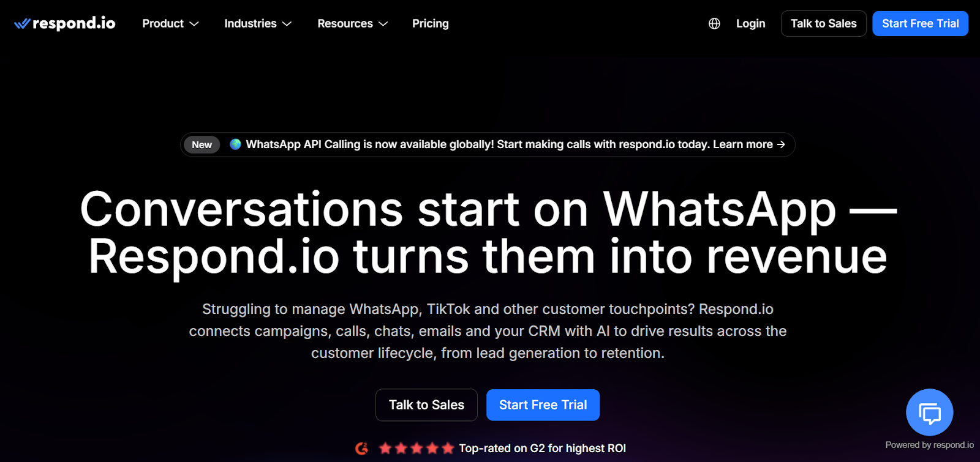Click the New badge in announcement

(202, 144)
